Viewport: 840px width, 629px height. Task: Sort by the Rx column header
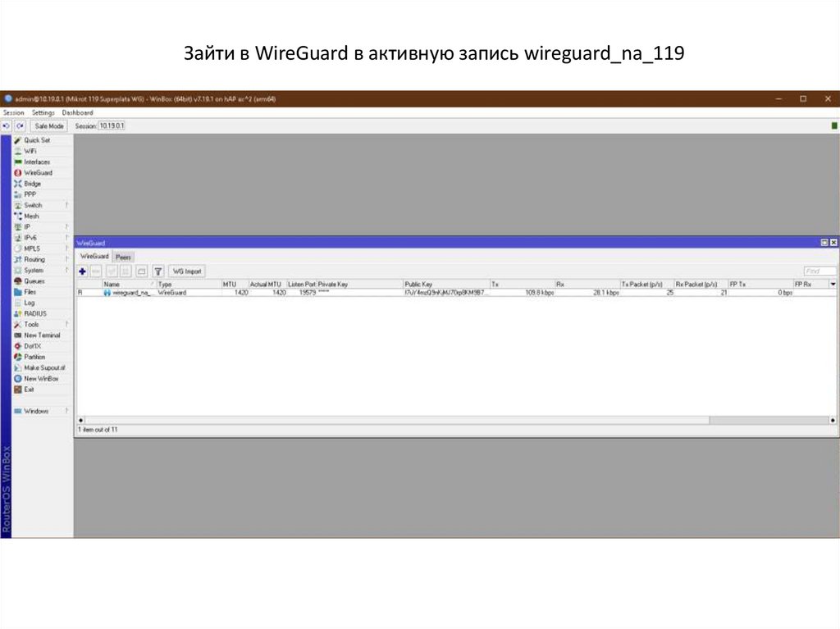(x=587, y=284)
